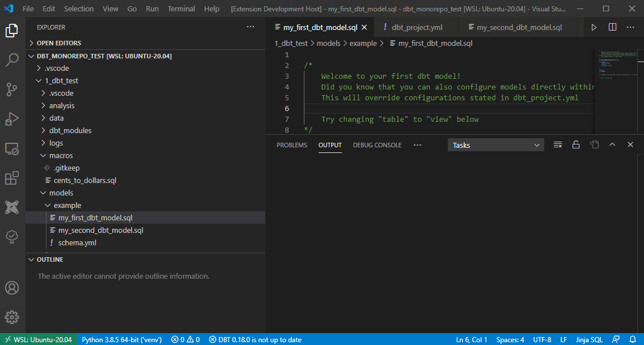Open output log in editor
644x345 pixels.
coord(594,145)
